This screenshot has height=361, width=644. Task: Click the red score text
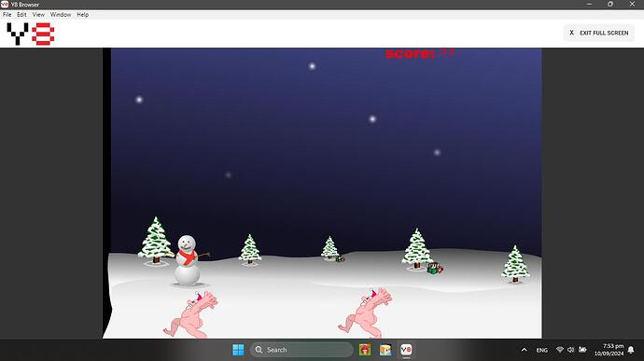420,53
